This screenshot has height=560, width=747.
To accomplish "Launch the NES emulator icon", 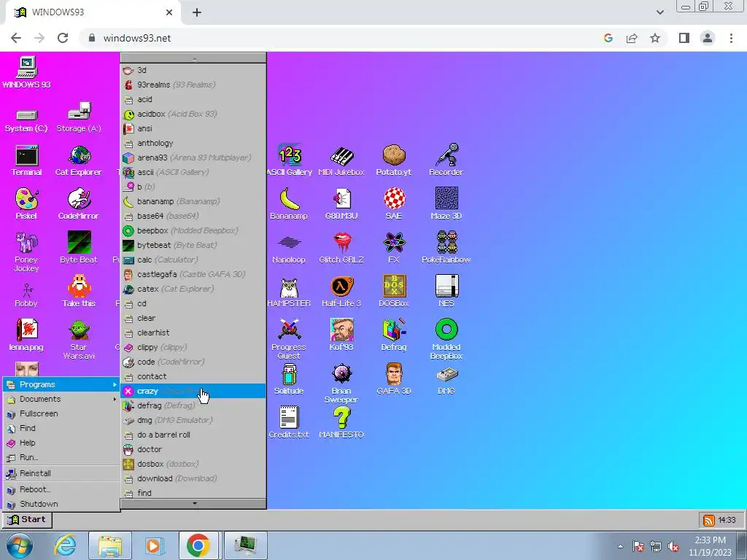I will (x=446, y=292).
